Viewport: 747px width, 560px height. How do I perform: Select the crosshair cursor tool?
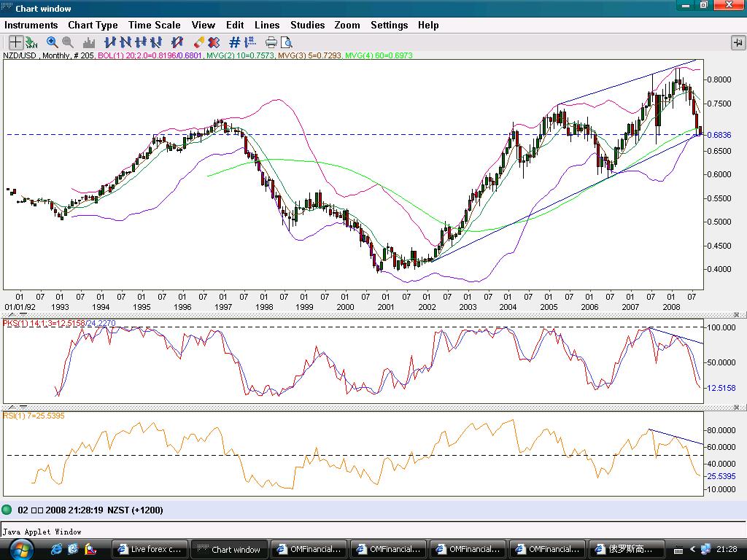click(x=15, y=42)
